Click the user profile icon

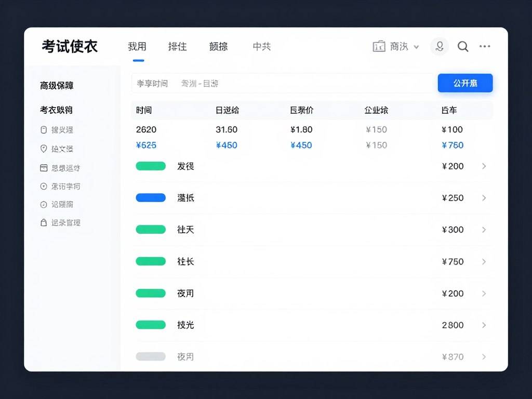(440, 46)
